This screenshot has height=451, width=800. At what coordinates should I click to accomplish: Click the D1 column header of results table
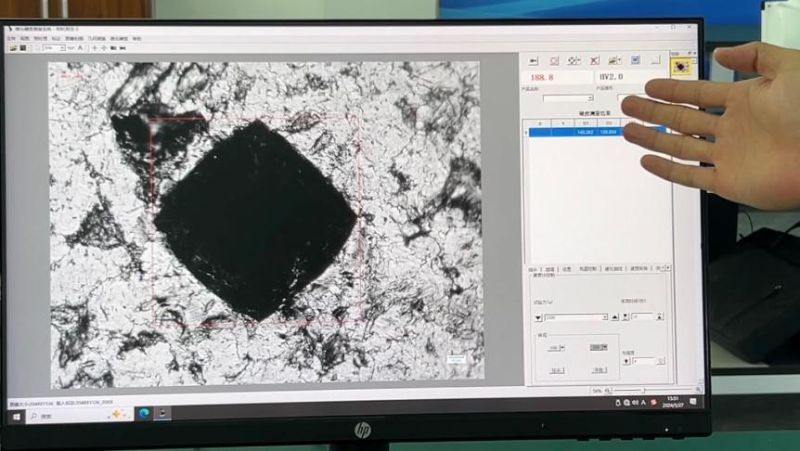click(586, 123)
